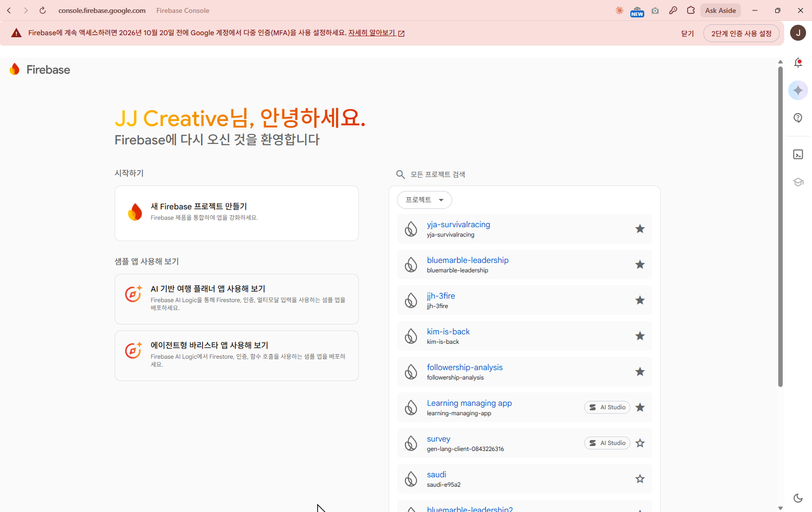This screenshot has height=512, width=812.
Task: Click the jjh-3fire project name link
Action: [441, 296]
